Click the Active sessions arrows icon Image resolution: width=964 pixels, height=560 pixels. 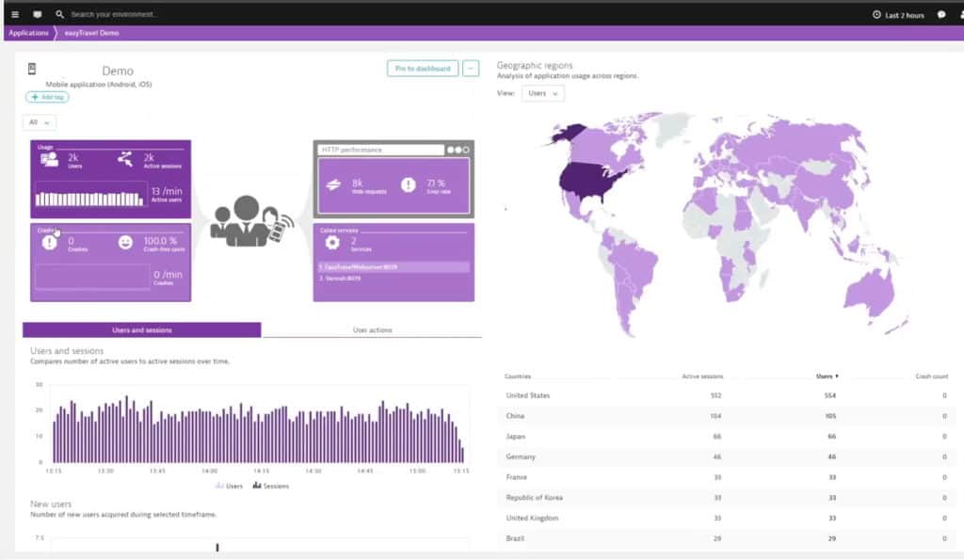coord(125,159)
